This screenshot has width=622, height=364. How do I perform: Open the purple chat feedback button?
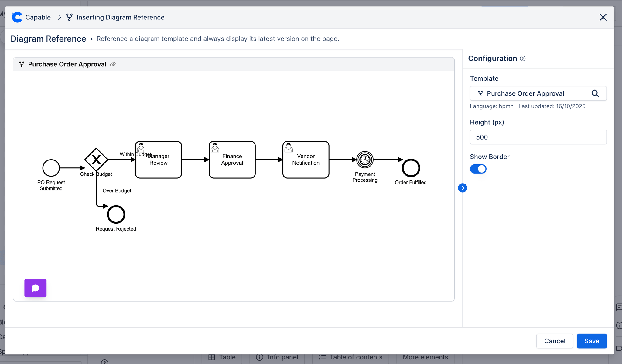click(36, 288)
